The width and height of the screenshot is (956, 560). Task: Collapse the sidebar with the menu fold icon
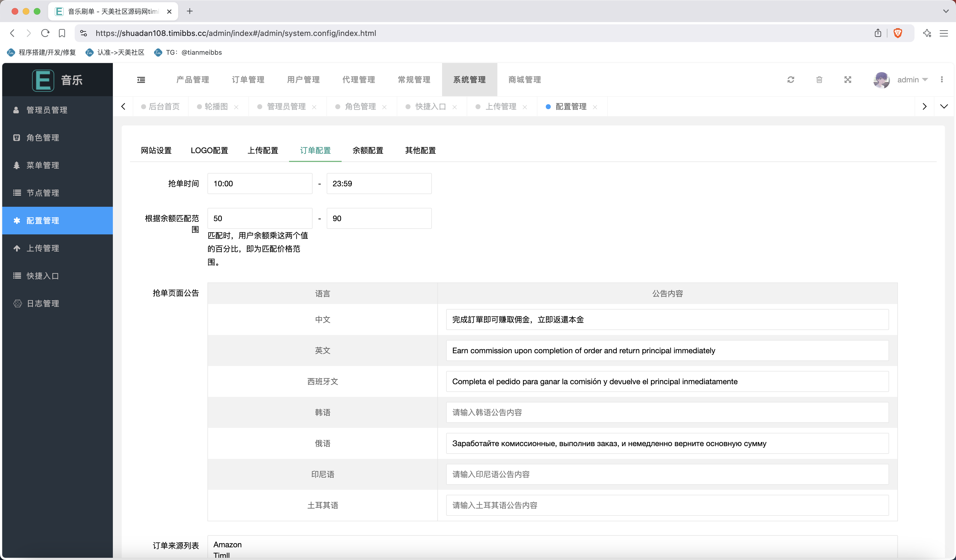(x=141, y=80)
